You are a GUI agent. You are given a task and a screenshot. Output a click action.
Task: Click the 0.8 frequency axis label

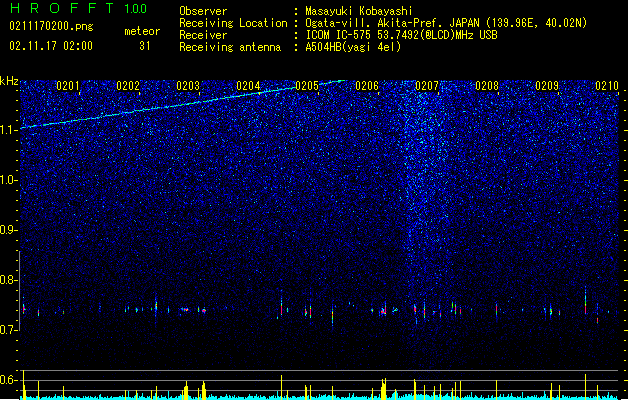(9, 280)
